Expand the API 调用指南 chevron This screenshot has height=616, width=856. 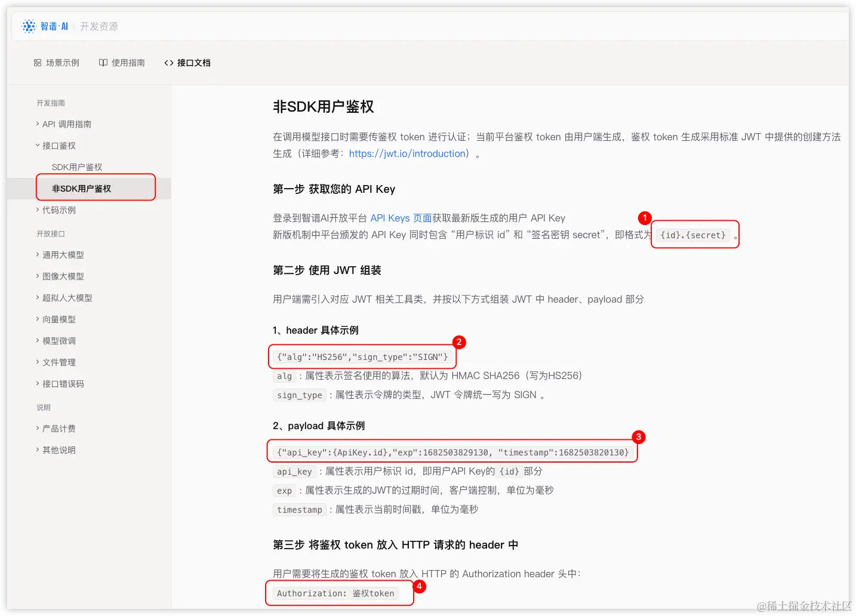tap(38, 124)
